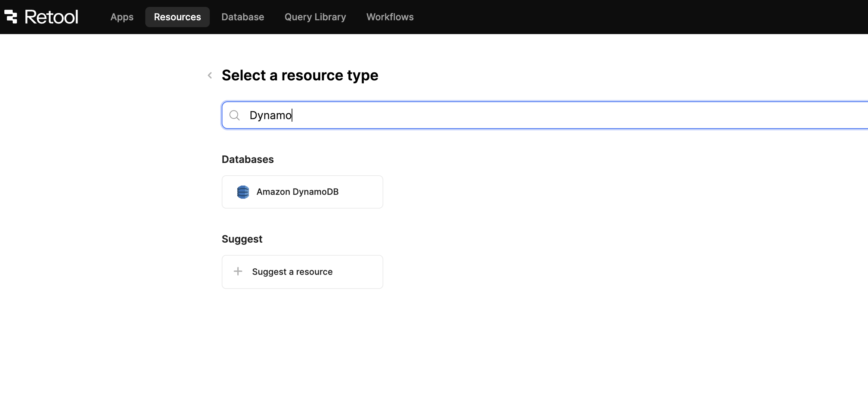Go to the Workflows tab
The height and width of the screenshot is (407, 868).
[390, 17]
